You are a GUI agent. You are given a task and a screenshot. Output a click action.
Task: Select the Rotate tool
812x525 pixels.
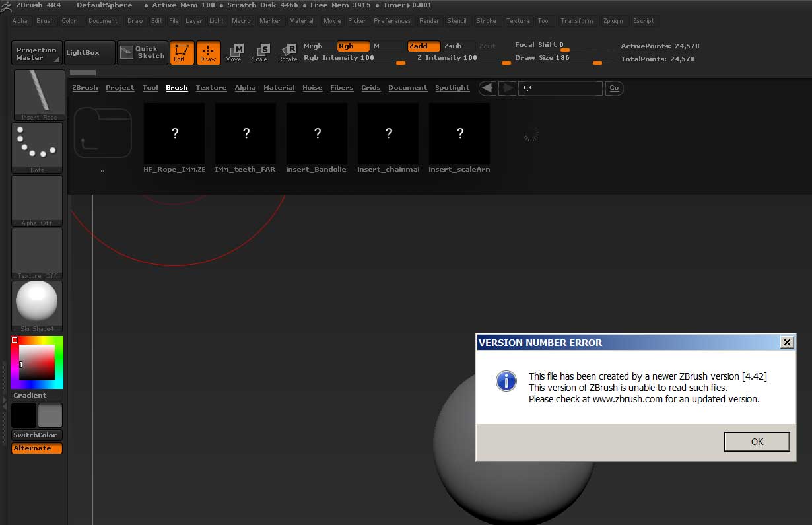click(288, 53)
